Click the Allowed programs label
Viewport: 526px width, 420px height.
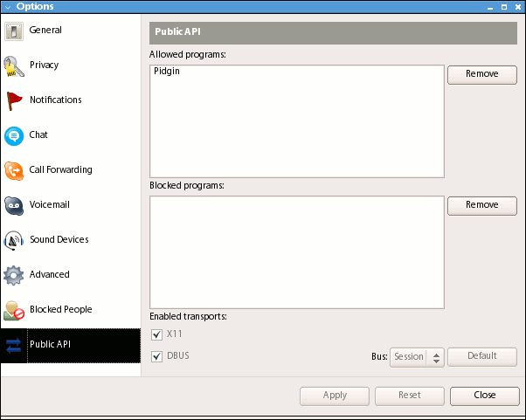click(x=188, y=54)
